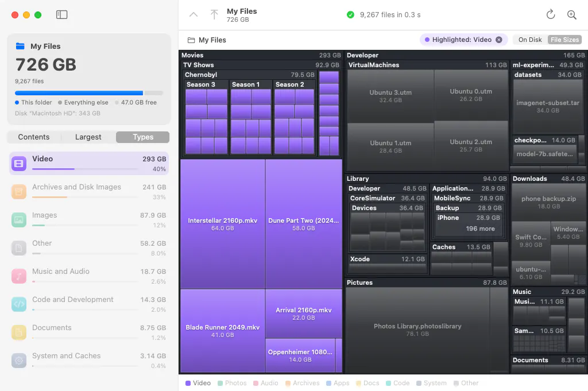588x391 pixels.
Task: Select the Photos Library.photoslibrary block
Action: pyautogui.click(x=417, y=330)
